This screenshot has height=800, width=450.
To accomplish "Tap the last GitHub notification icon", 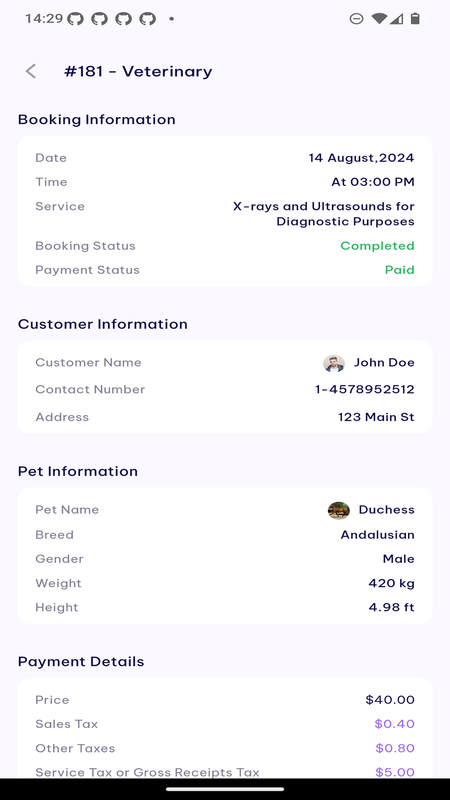I will coord(148,19).
